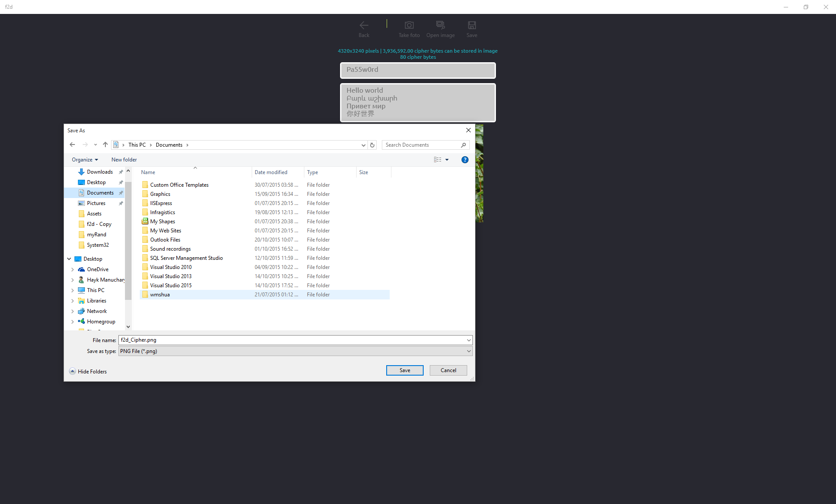Expand the This PC tree node
The height and width of the screenshot is (504, 836).
[x=72, y=290]
